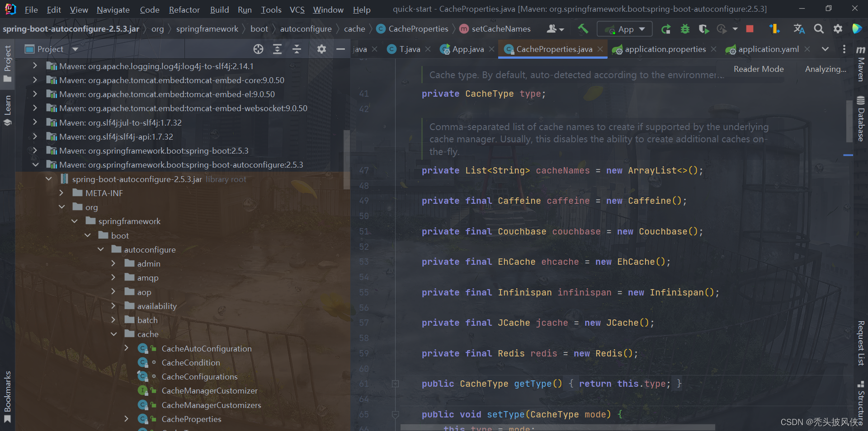The width and height of the screenshot is (868, 431).
Task: Click the Analyzing... inspection status
Action: pos(825,69)
